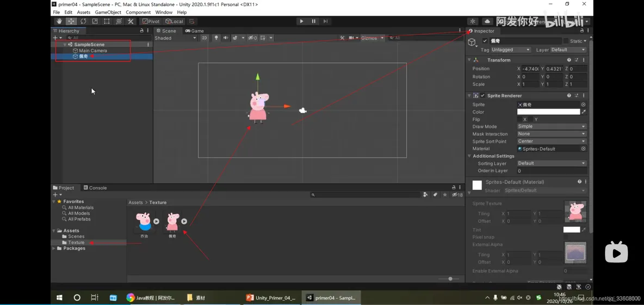The width and height of the screenshot is (644, 305).
Task: Collapse the Transform component
Action: tap(469, 60)
